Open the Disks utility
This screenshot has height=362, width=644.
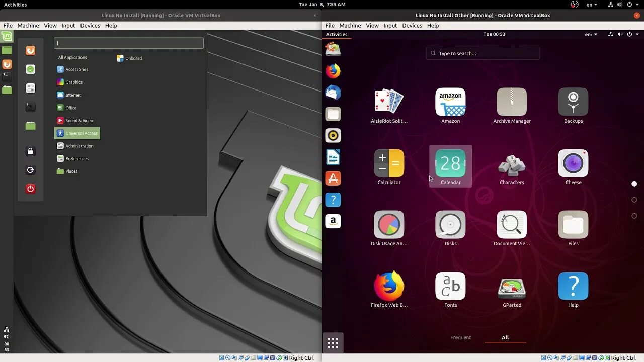450,228
